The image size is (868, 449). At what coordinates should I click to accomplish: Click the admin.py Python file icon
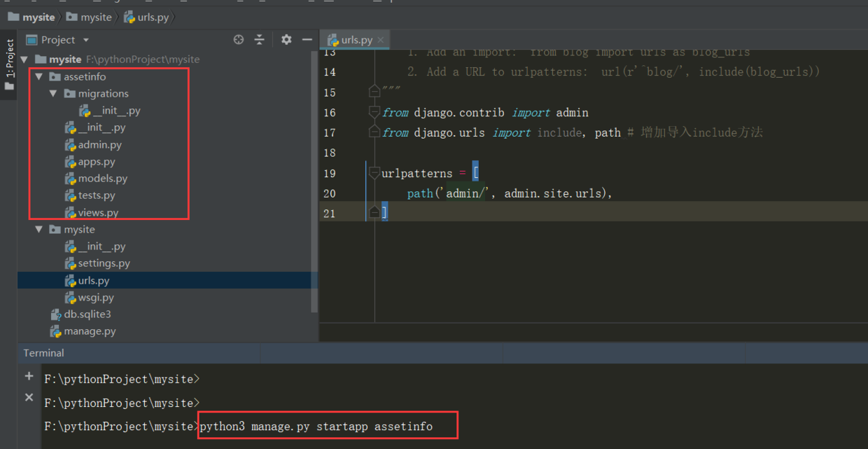pyautogui.click(x=70, y=145)
